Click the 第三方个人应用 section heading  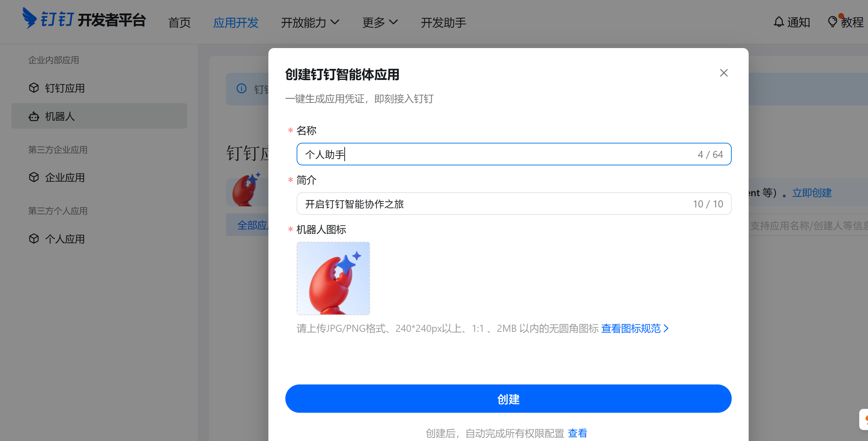click(58, 211)
